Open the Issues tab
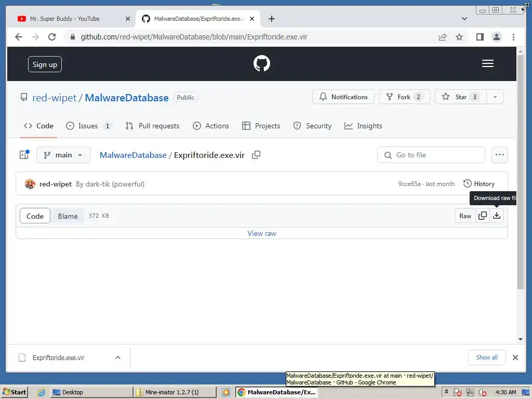 click(x=88, y=126)
